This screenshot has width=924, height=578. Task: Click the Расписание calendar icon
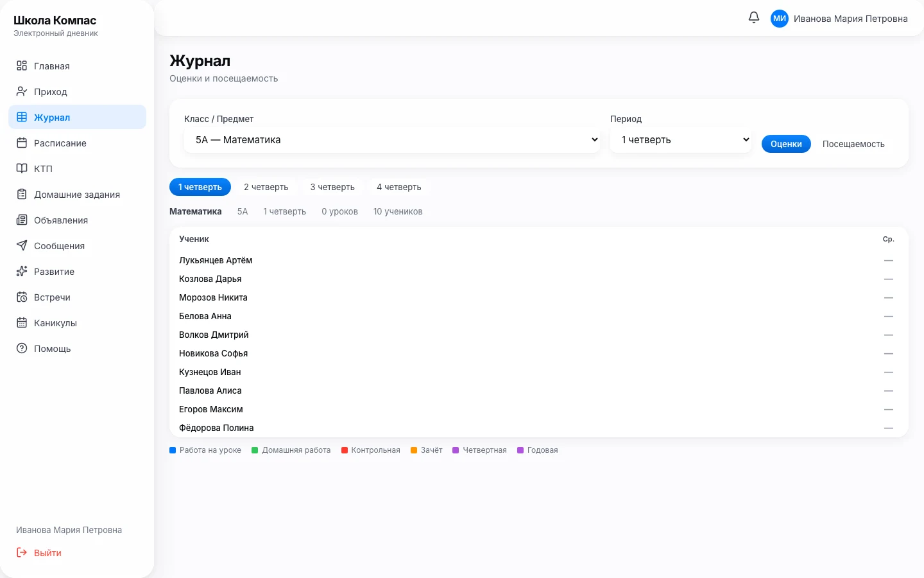coord(22,143)
